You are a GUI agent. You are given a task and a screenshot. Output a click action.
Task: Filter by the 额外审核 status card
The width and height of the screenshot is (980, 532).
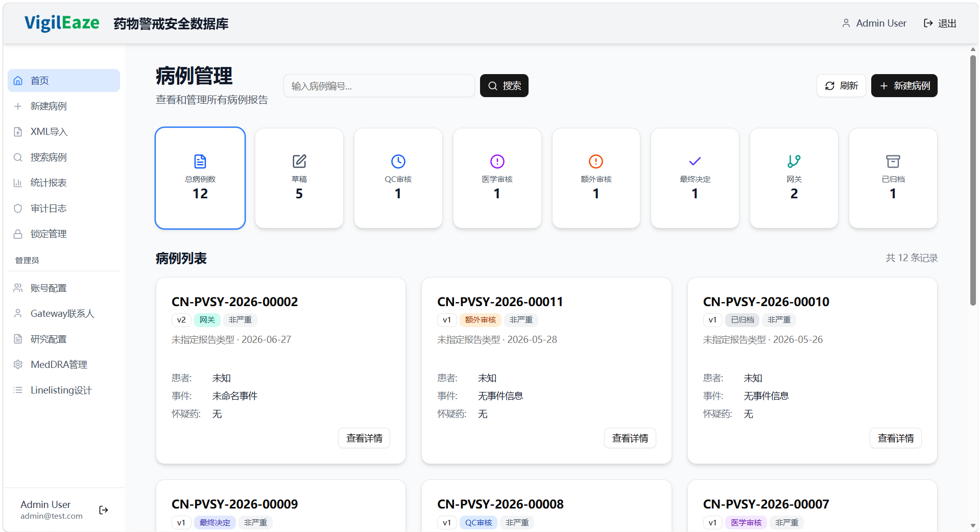596,178
